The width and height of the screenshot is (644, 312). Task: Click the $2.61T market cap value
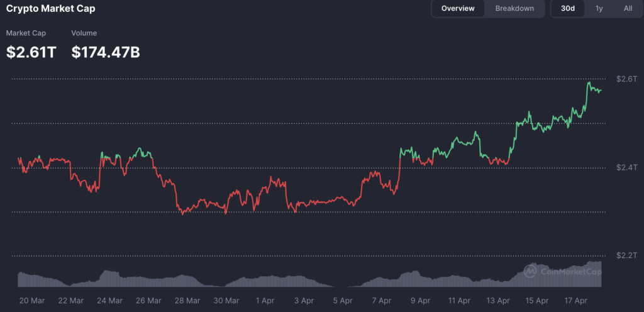[x=31, y=52]
